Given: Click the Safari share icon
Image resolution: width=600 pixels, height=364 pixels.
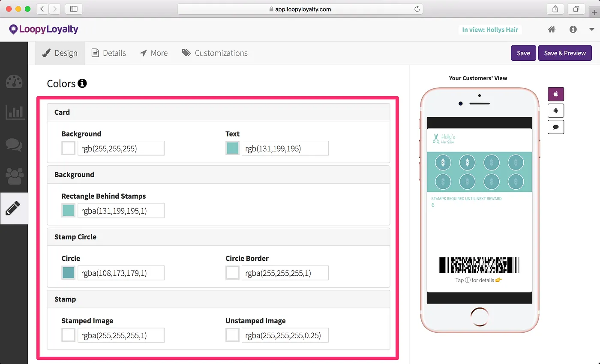Looking at the screenshot, I should [555, 9].
